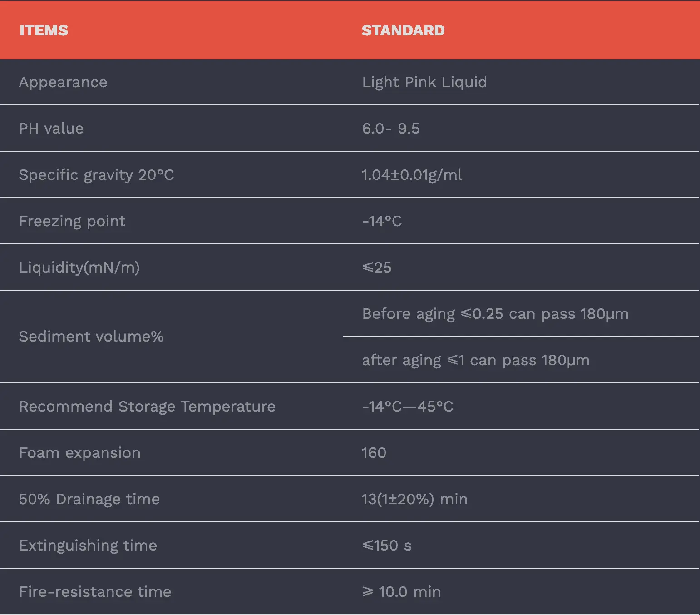Click the STANDARD column header
700x615 pixels.
tap(403, 30)
